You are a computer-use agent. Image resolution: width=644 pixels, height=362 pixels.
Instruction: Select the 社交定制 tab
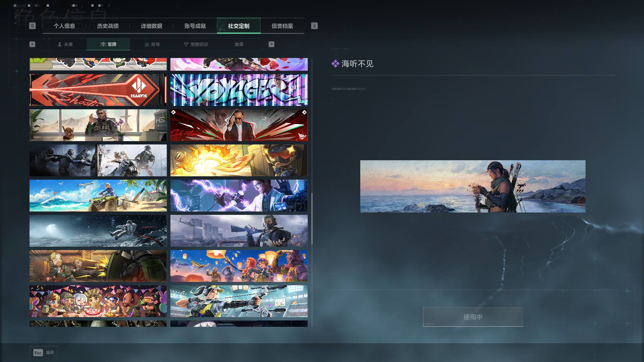239,26
